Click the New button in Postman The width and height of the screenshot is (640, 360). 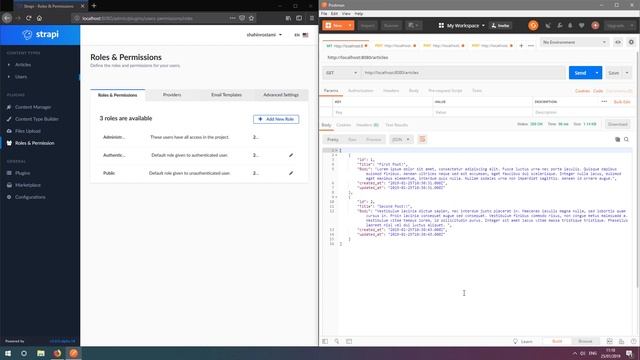(x=334, y=25)
